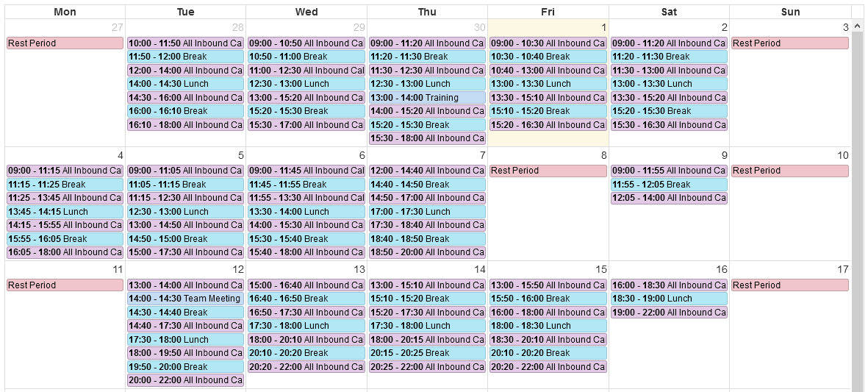Viewport: 868px width, 392px height.
Task: Click the Sat column header
Action: [x=669, y=12]
